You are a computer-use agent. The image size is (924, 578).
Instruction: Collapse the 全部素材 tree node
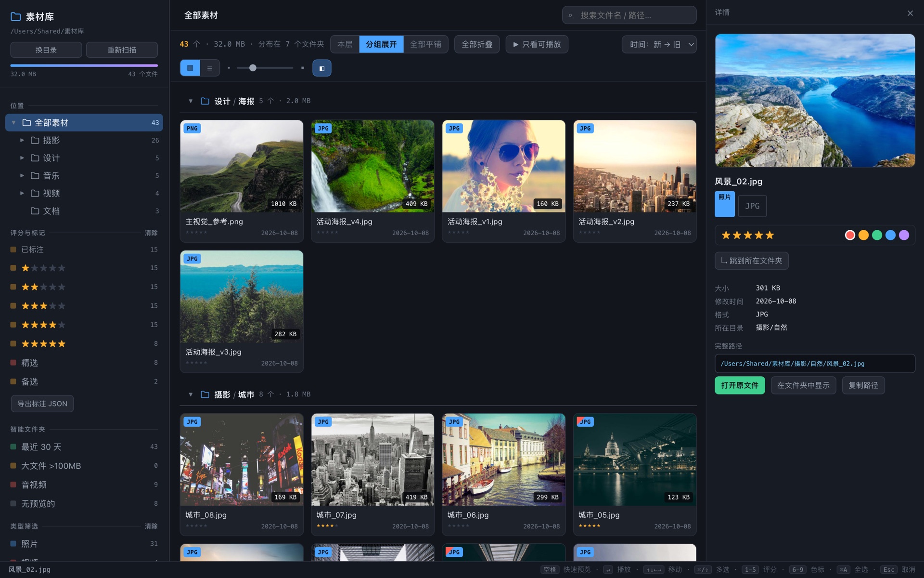coord(13,122)
